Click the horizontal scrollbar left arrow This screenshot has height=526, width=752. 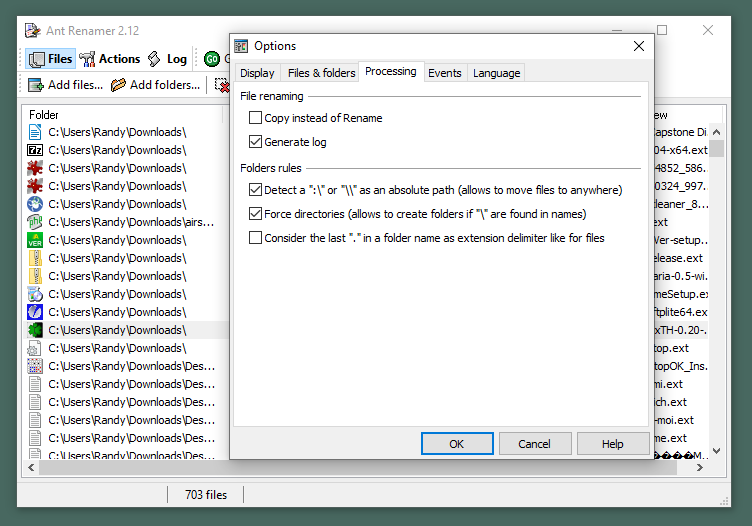click(x=31, y=468)
